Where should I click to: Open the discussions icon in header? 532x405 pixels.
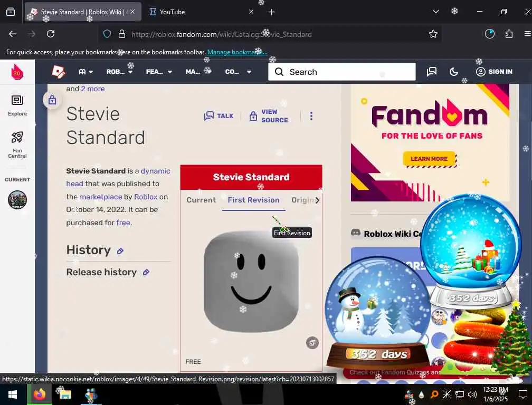click(432, 72)
